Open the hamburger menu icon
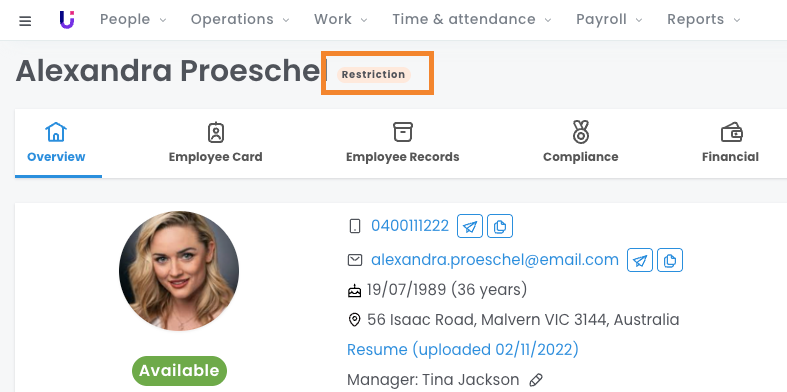The image size is (787, 392). pos(25,21)
